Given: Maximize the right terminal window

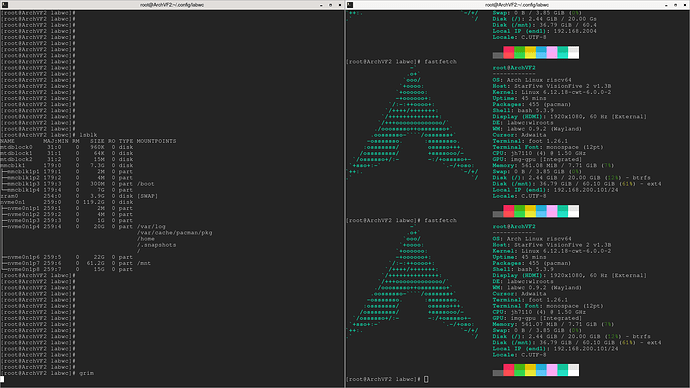Looking at the screenshot, I should pos(675,5).
